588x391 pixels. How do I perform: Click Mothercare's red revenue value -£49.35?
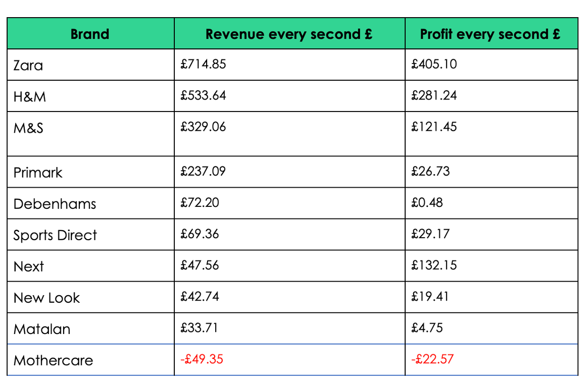tap(202, 359)
